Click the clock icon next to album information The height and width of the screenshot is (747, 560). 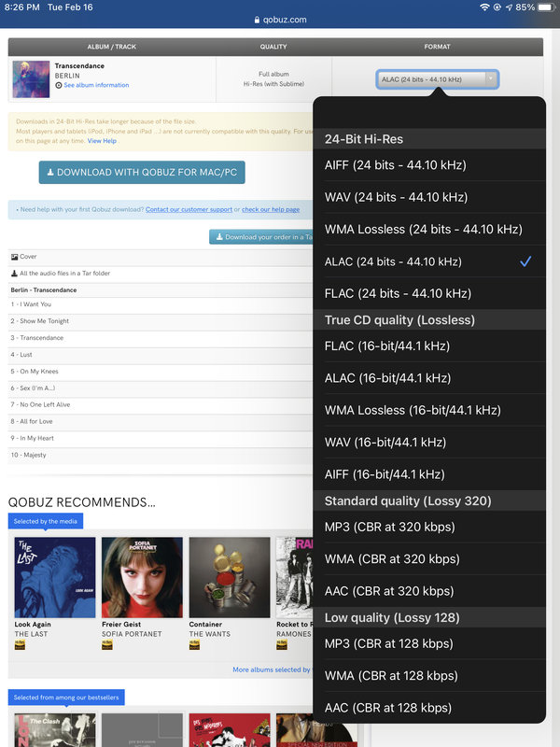(x=59, y=85)
